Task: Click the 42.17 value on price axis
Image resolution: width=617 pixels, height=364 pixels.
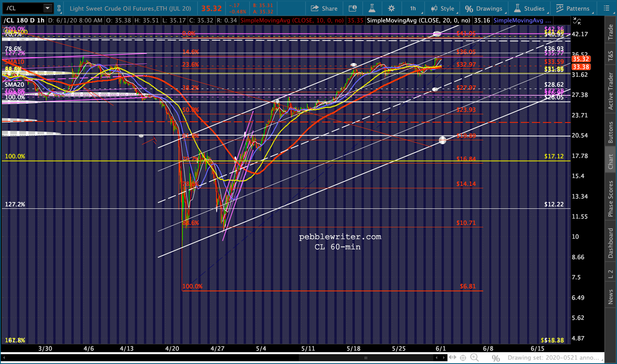Action: click(580, 34)
